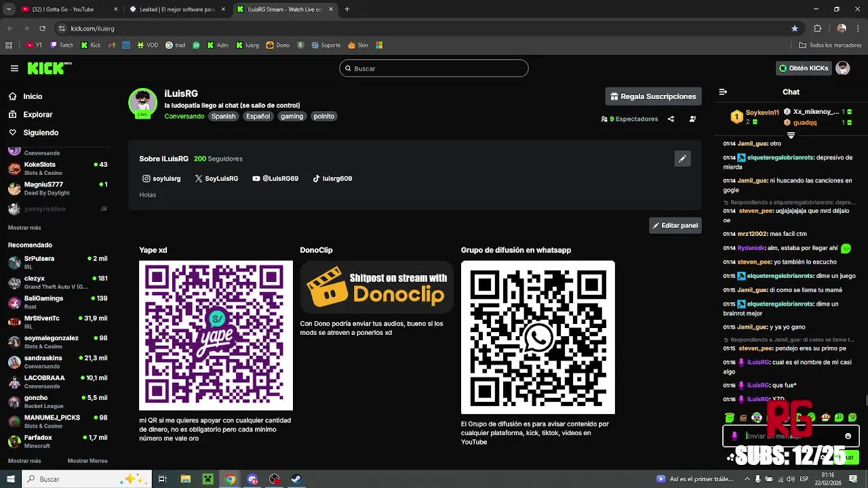Open Farfadox recommended channel
This screenshot has height=488, width=868.
58,441
